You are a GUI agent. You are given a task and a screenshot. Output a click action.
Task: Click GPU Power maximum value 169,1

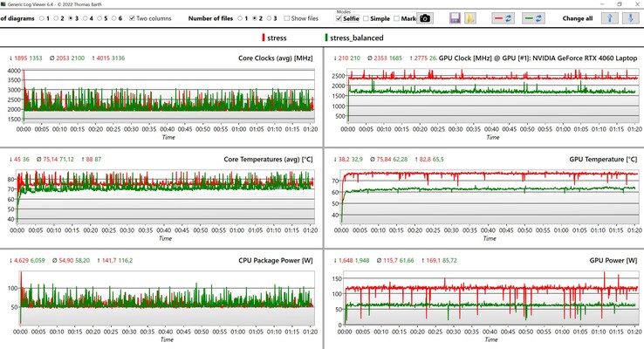point(433,260)
